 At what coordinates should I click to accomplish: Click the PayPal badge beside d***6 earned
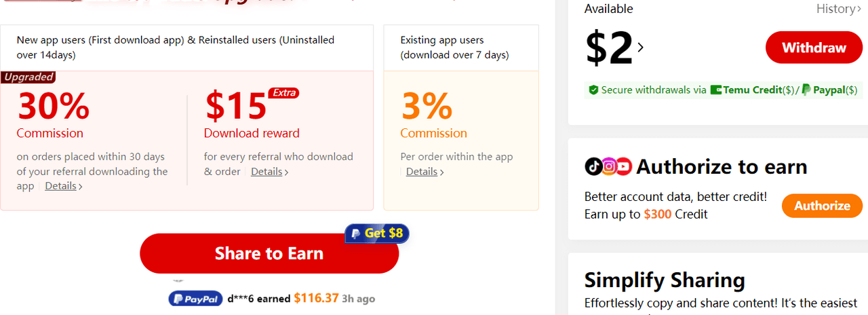(x=196, y=299)
